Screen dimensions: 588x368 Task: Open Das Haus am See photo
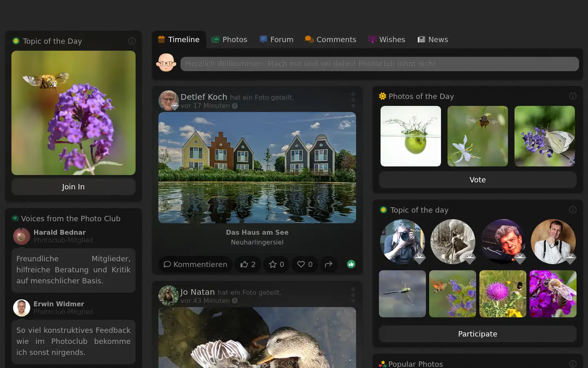click(x=257, y=168)
